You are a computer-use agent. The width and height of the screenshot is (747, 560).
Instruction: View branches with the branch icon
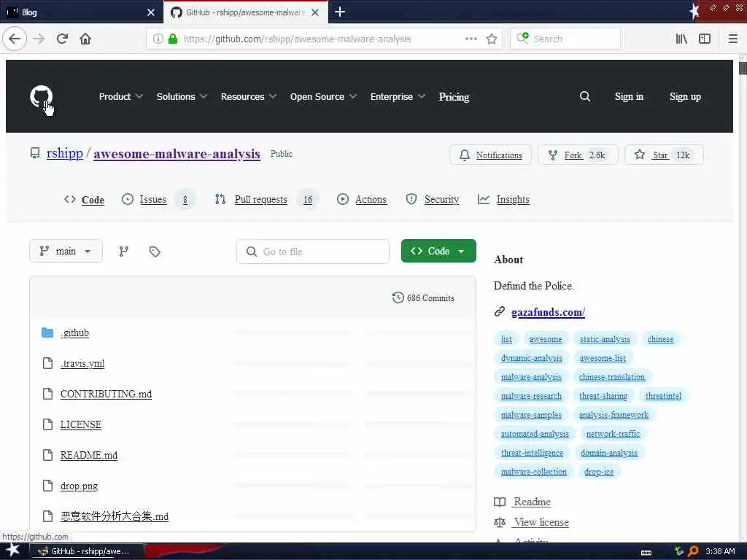coord(123,252)
